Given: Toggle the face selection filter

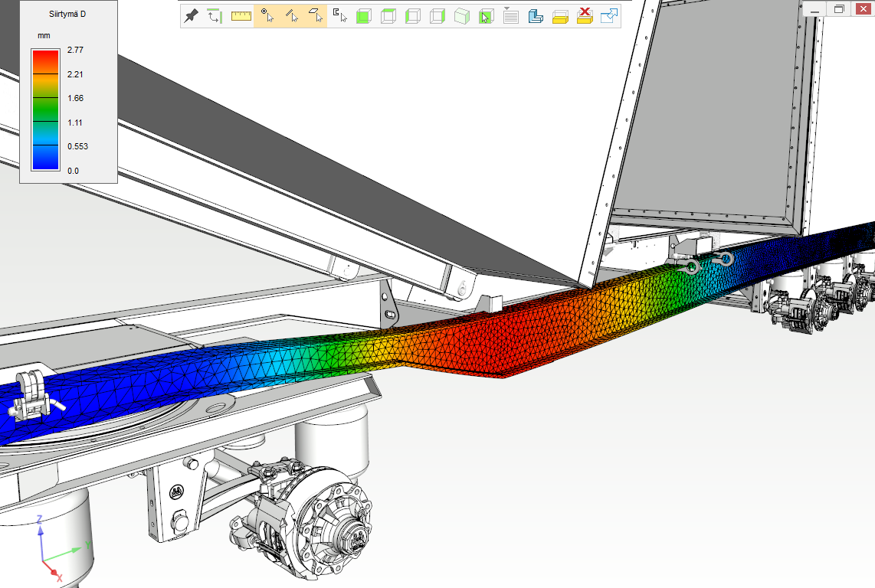Looking at the screenshot, I should [x=315, y=15].
